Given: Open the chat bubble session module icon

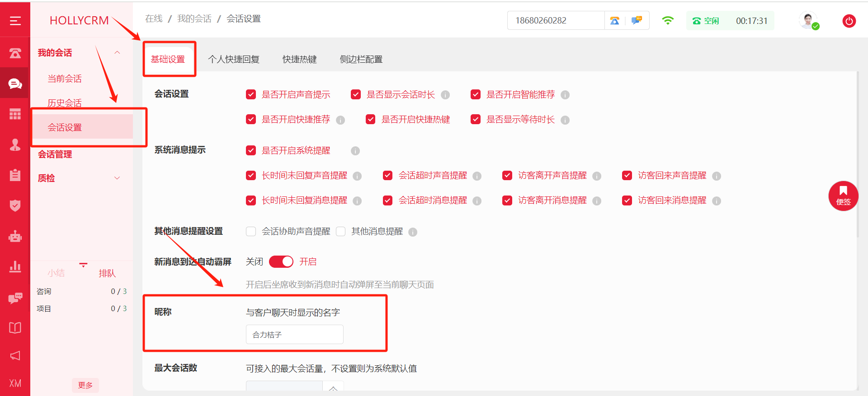Looking at the screenshot, I should [x=15, y=84].
